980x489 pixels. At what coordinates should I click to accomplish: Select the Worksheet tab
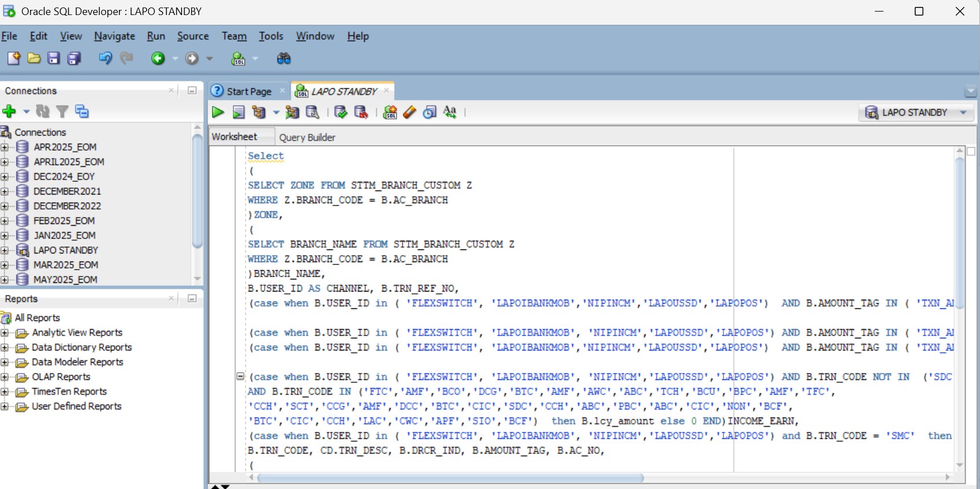click(234, 137)
